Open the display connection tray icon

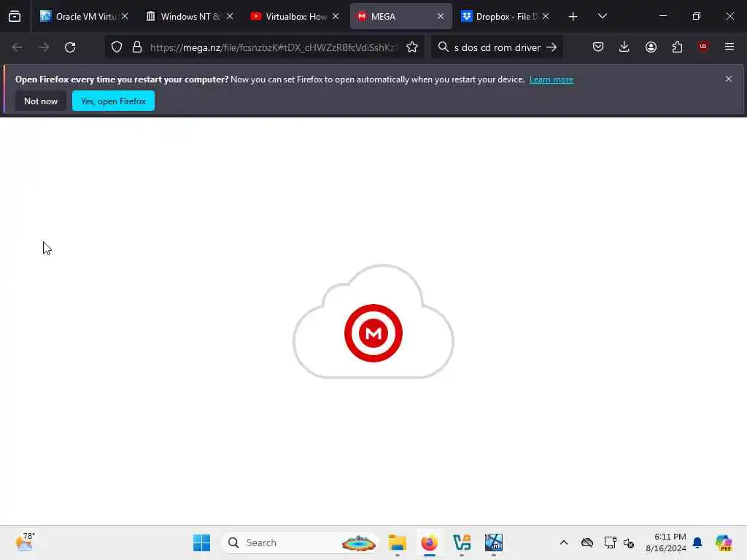click(611, 542)
